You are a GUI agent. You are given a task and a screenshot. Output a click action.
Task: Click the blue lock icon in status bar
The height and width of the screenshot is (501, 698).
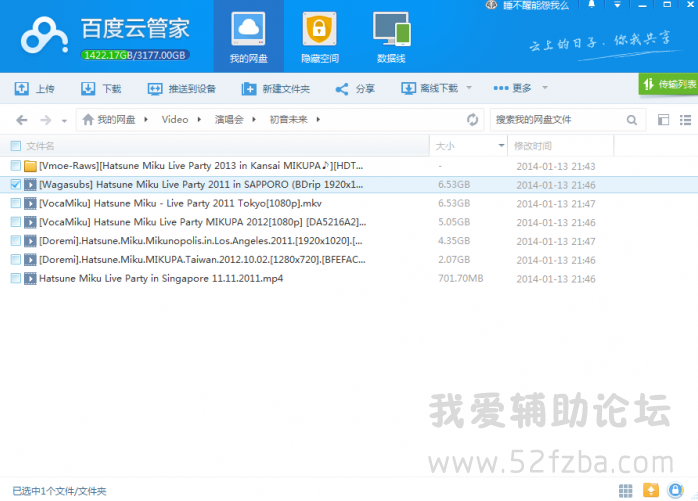tap(675, 490)
